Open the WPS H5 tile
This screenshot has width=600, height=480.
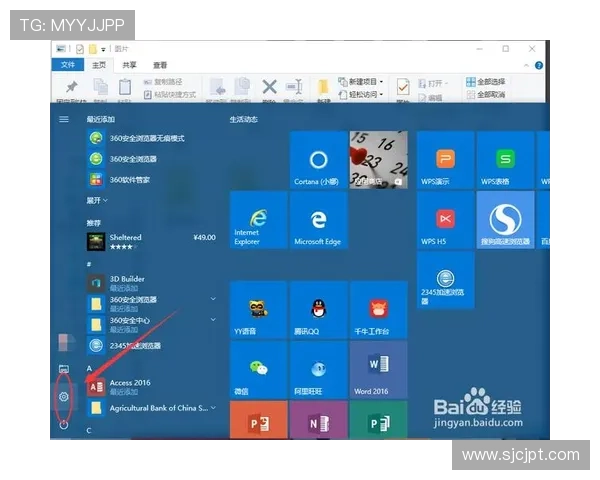(x=445, y=220)
